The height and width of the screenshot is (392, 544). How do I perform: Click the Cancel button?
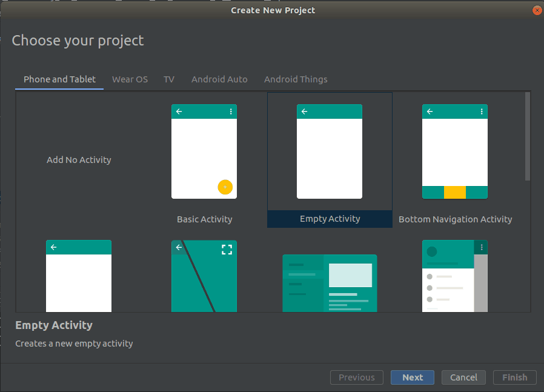(x=463, y=377)
